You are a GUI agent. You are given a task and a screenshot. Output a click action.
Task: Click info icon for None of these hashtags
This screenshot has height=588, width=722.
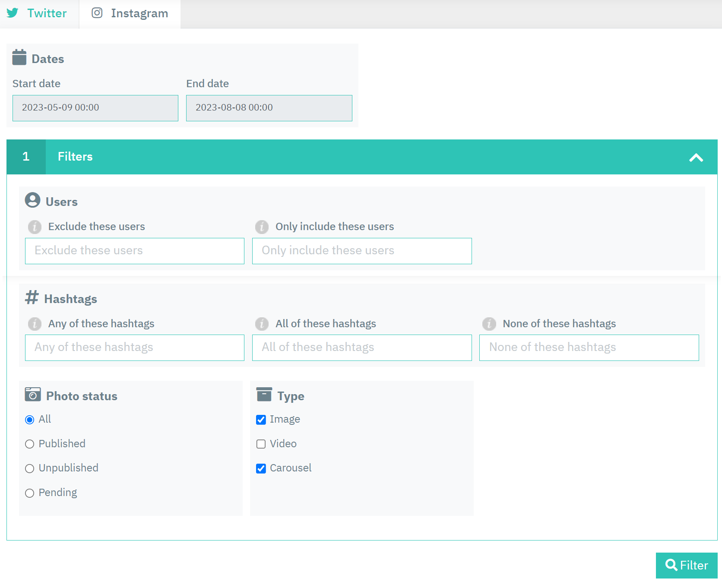click(489, 324)
